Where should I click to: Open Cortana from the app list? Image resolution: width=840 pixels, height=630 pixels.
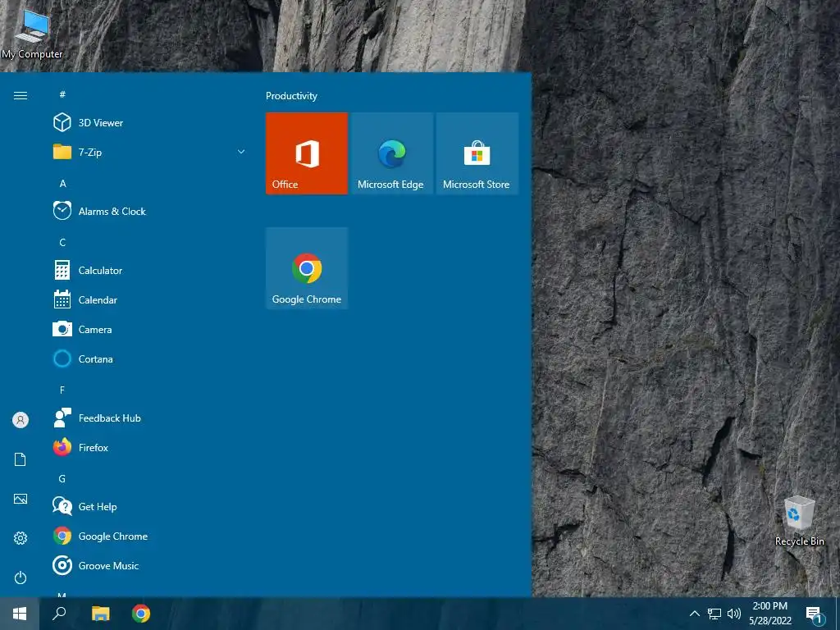(149, 359)
